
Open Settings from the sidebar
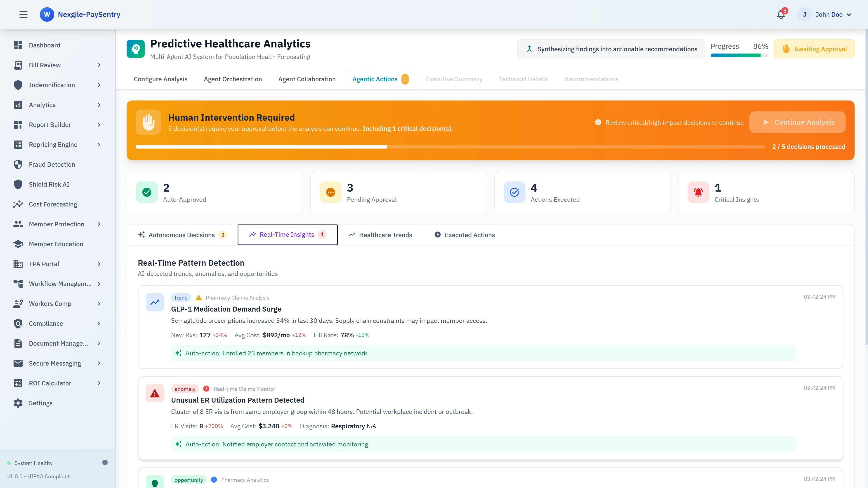(40, 403)
